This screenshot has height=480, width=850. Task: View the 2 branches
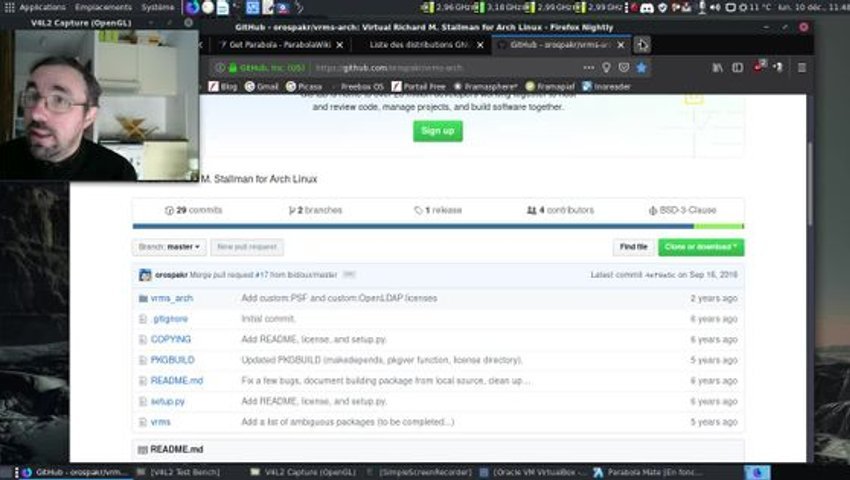315,210
